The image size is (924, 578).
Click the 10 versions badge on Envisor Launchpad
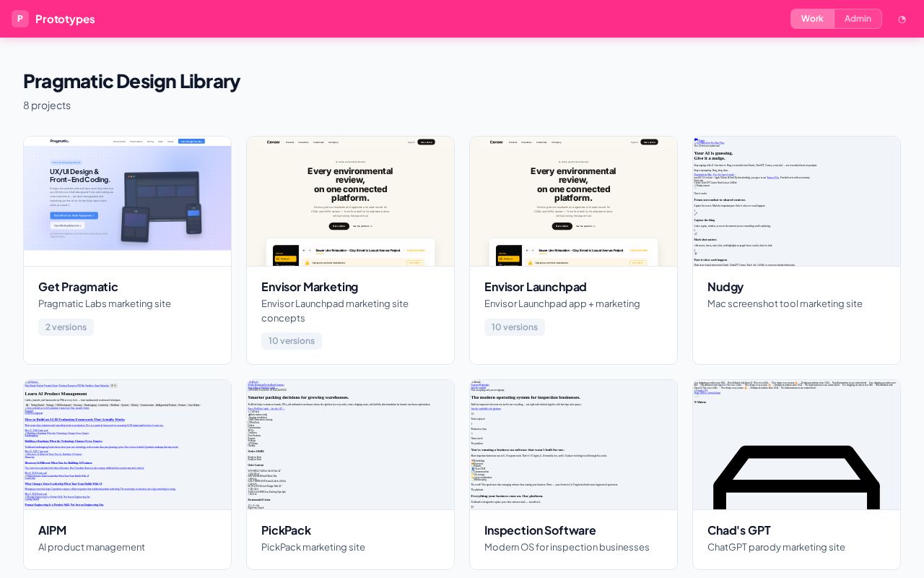(515, 327)
